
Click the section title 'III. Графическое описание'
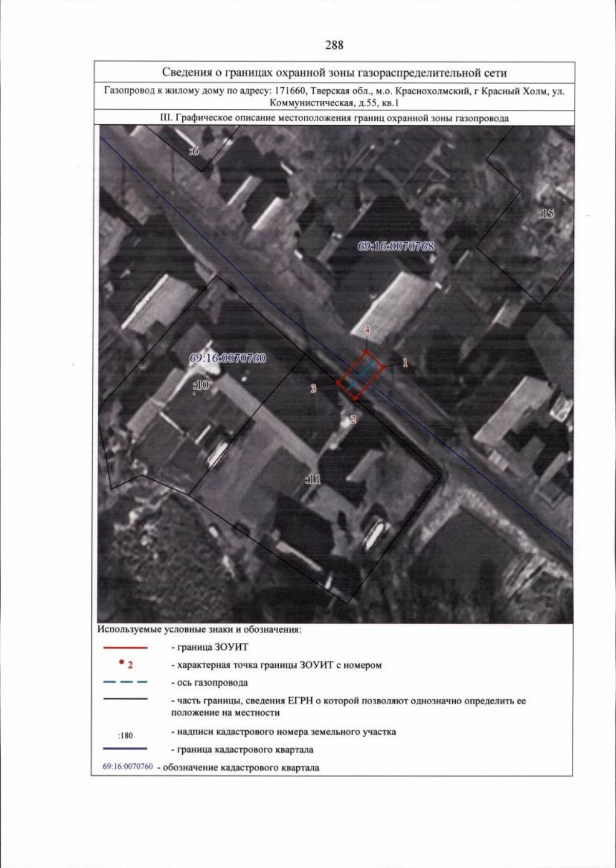pos(334,118)
